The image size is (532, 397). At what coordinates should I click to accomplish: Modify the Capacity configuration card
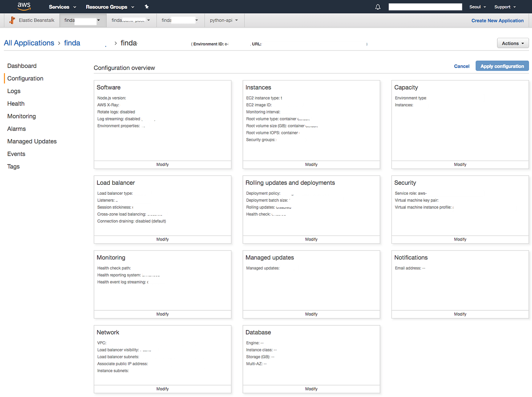[x=460, y=164]
